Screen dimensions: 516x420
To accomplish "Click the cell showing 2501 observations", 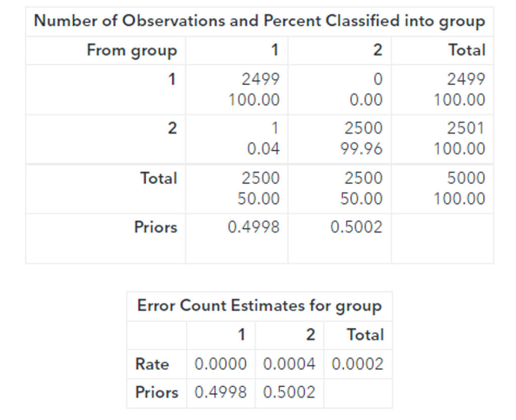I will (x=466, y=129).
